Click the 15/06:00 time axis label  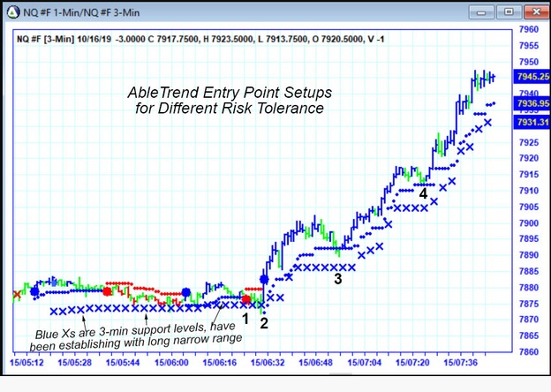click(x=171, y=362)
